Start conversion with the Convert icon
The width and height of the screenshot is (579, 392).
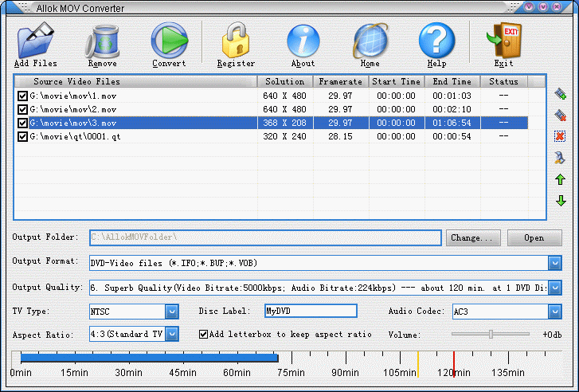[169, 40]
